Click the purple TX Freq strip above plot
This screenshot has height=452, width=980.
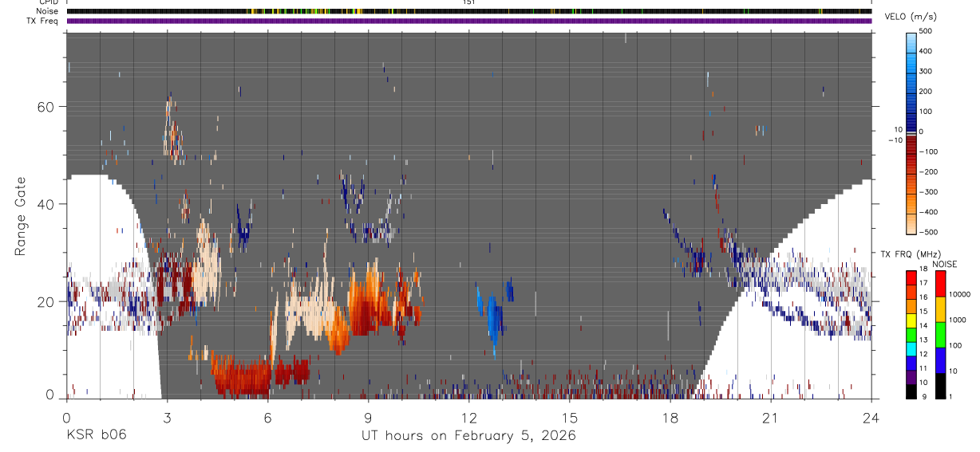[469, 21]
